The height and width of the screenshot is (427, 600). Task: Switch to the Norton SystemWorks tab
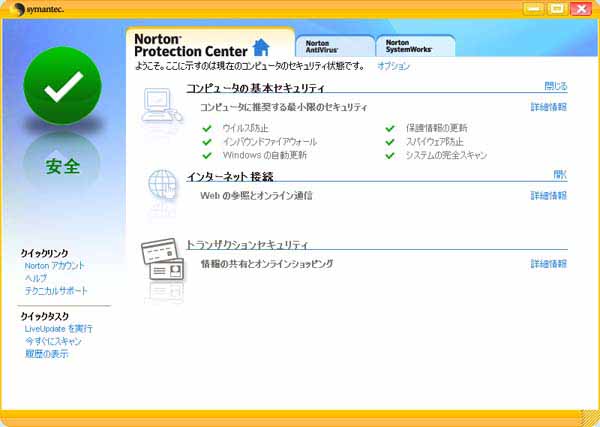click(416, 46)
